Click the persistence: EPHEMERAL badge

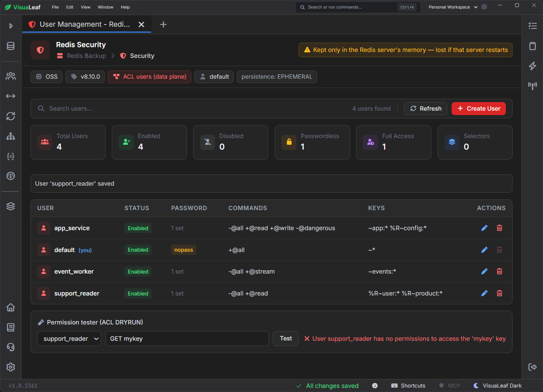tap(277, 77)
